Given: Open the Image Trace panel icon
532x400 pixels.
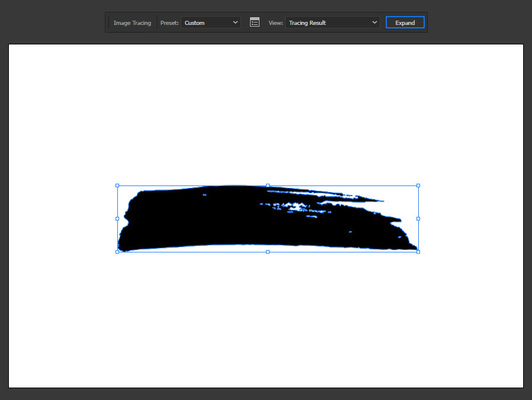Looking at the screenshot, I should (255, 23).
